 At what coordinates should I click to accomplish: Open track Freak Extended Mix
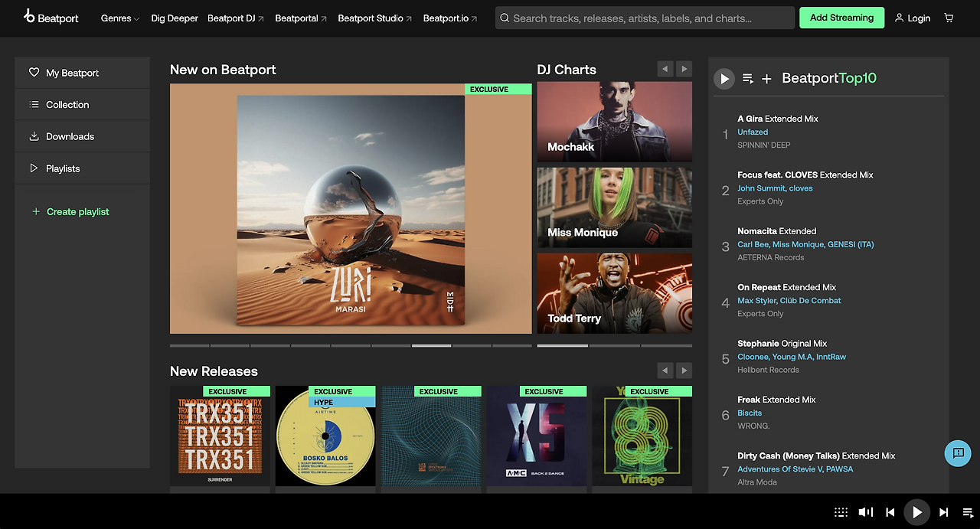point(778,400)
